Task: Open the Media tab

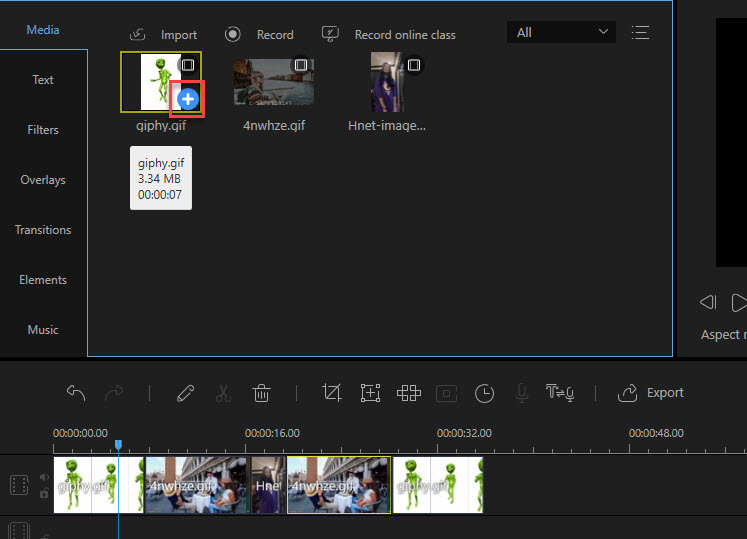Action: click(x=43, y=30)
